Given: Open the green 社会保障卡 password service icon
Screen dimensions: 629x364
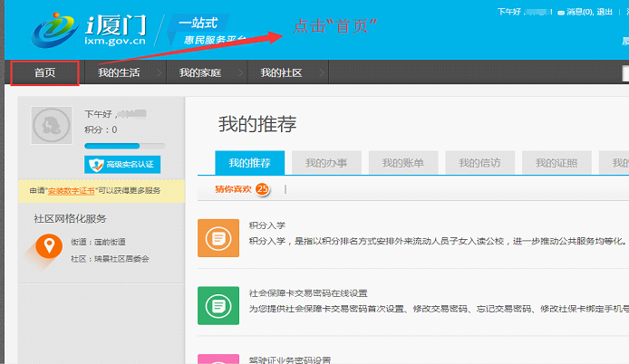Looking at the screenshot, I should pos(218,305).
